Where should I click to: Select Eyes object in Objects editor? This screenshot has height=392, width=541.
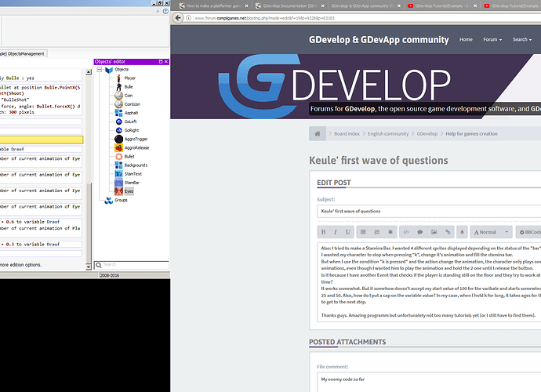point(129,191)
